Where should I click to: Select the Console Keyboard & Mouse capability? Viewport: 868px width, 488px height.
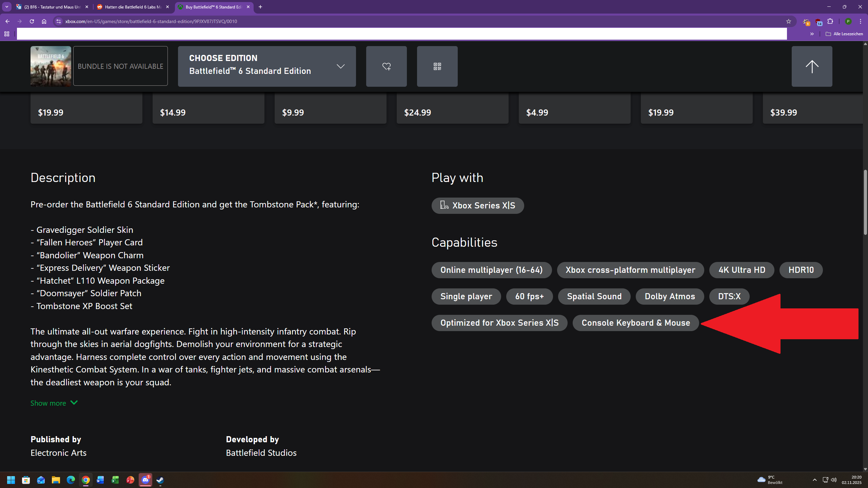(x=635, y=323)
